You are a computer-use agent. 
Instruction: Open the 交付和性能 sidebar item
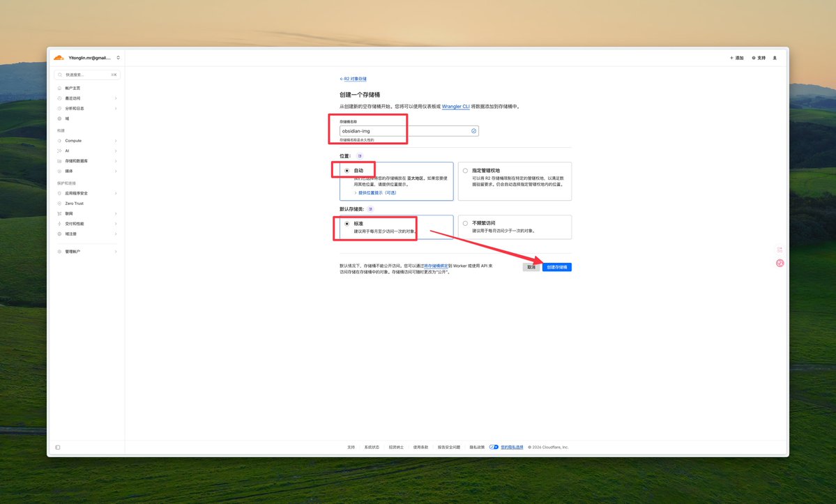74,224
